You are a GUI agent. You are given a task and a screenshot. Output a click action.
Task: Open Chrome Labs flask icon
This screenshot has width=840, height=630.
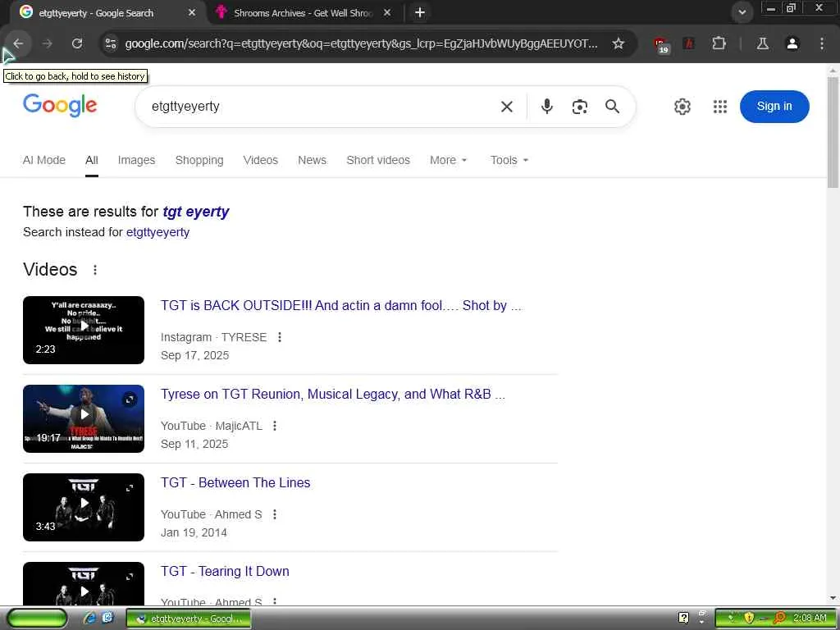[x=762, y=43]
